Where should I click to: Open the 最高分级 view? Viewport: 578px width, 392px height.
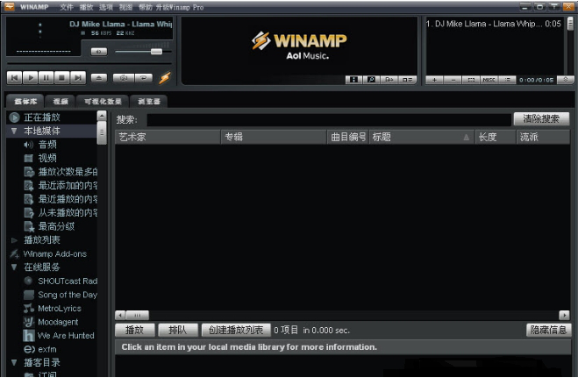(x=56, y=226)
